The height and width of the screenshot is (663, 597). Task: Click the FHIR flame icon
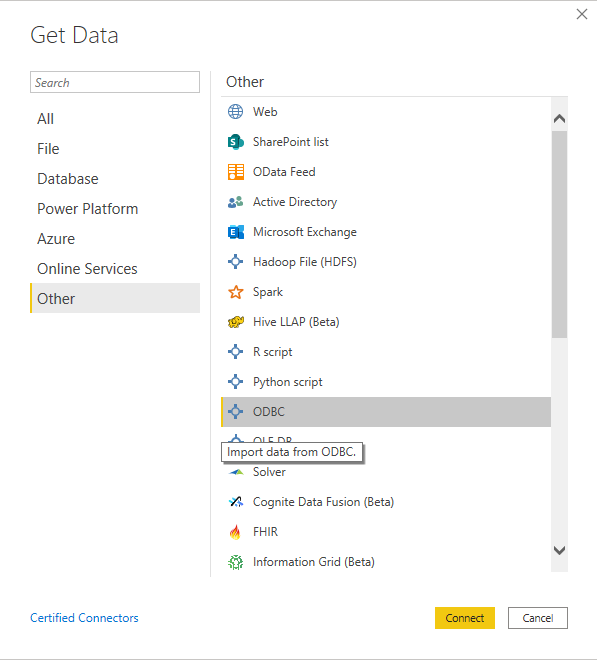[x=235, y=532]
